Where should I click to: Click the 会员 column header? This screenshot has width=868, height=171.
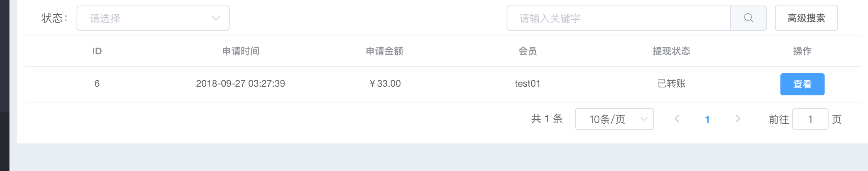(x=528, y=51)
